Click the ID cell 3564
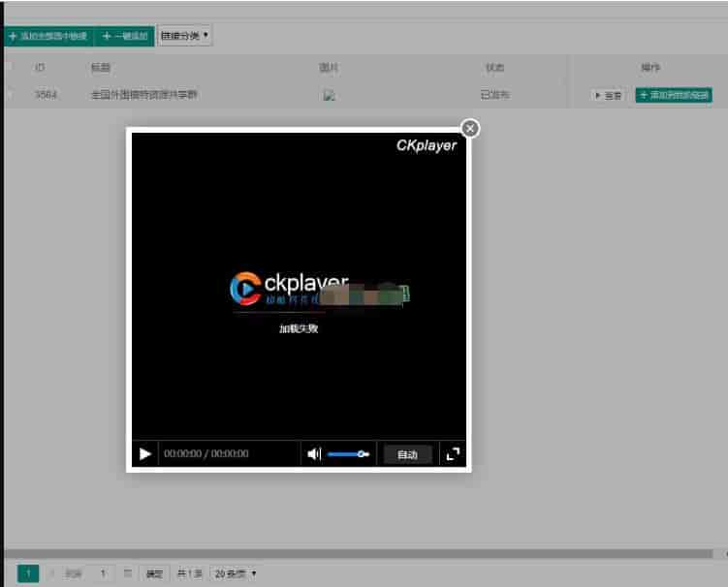Image resolution: width=728 pixels, height=587 pixels. 46,95
